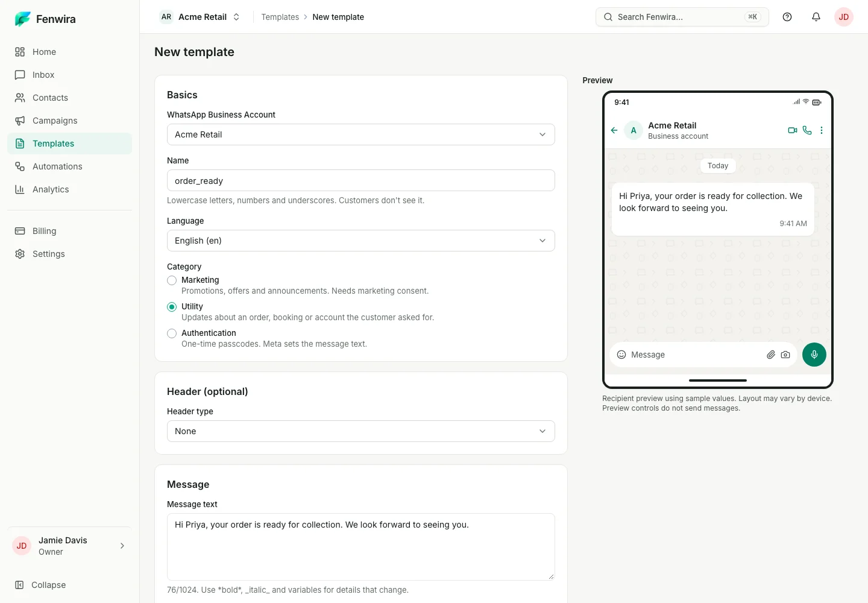Open Automations in sidebar

(70, 166)
